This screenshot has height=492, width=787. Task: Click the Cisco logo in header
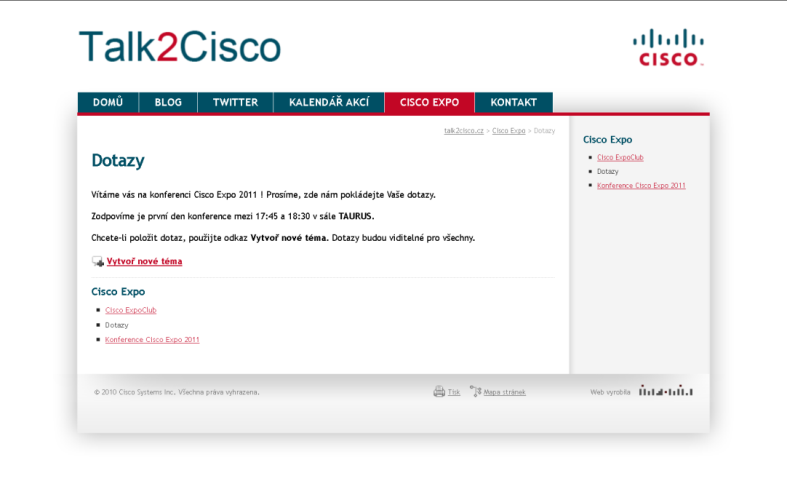(x=668, y=48)
